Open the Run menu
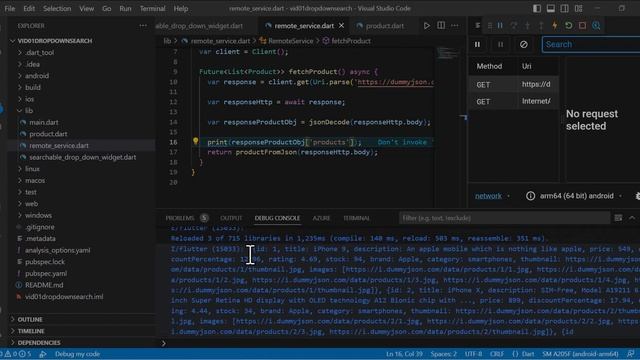This screenshot has width=640, height=360. click(x=125, y=8)
